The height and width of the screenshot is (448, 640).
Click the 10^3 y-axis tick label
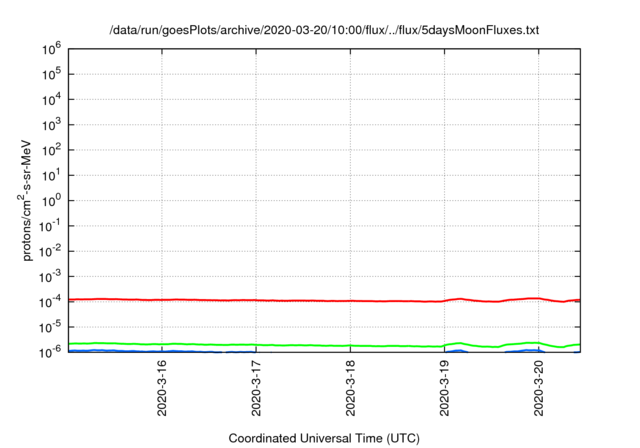[51, 125]
